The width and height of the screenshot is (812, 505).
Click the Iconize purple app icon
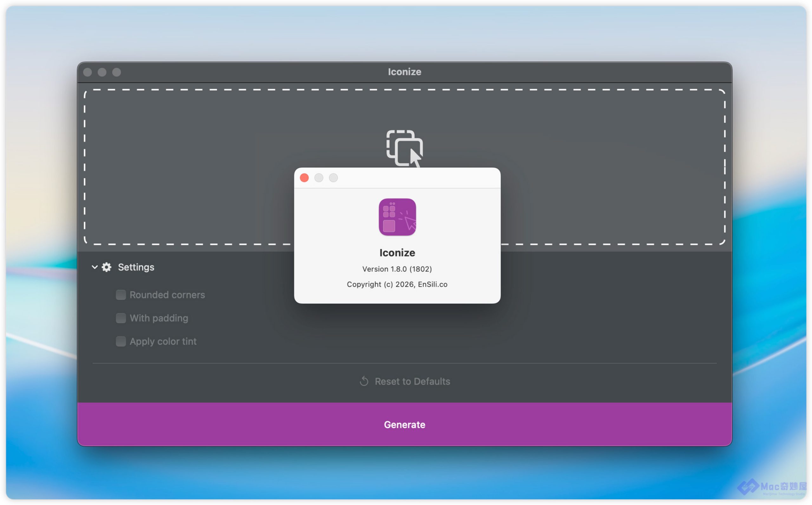tap(397, 217)
